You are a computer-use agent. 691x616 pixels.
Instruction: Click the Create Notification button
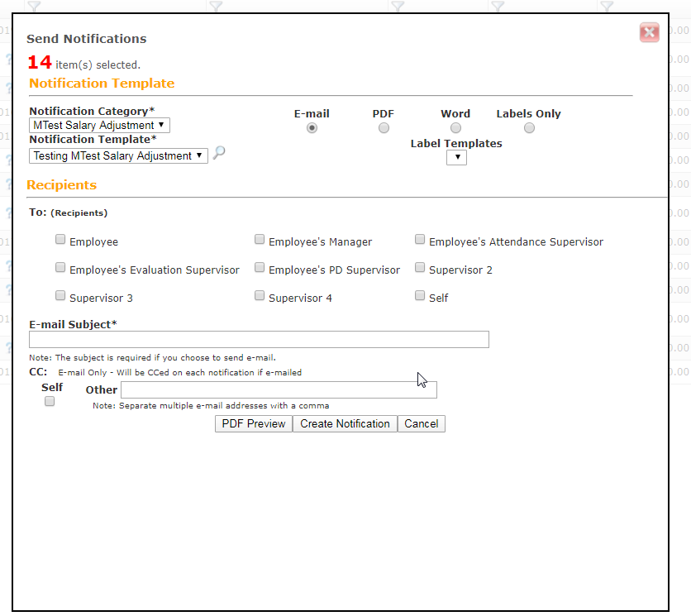(x=345, y=423)
